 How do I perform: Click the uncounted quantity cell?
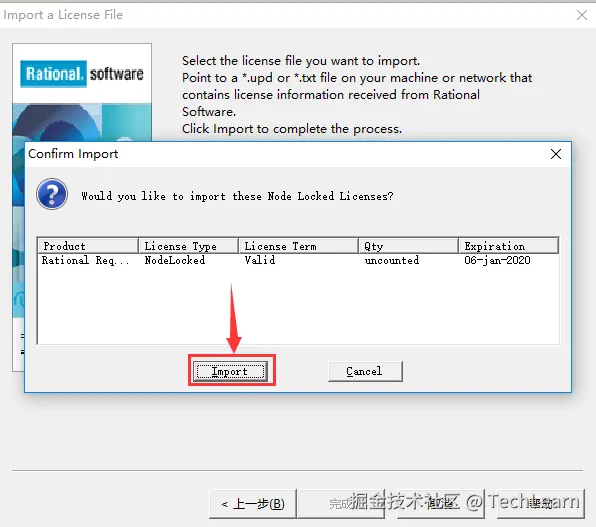click(392, 260)
